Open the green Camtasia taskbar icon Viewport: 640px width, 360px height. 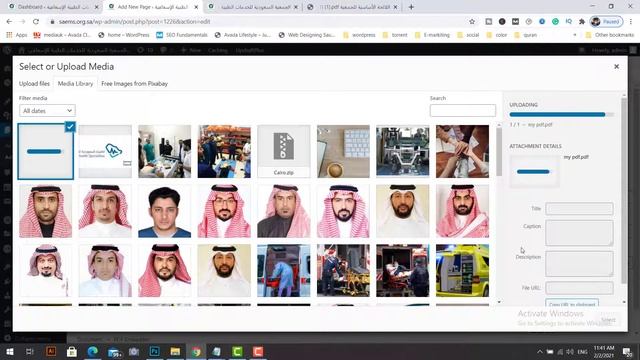[x=238, y=351]
